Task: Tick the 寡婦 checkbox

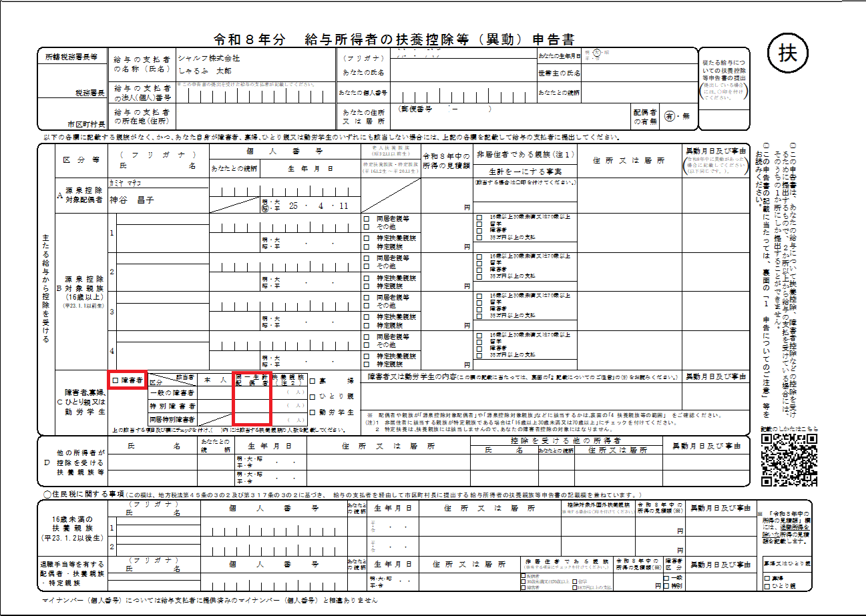Action: coord(312,381)
